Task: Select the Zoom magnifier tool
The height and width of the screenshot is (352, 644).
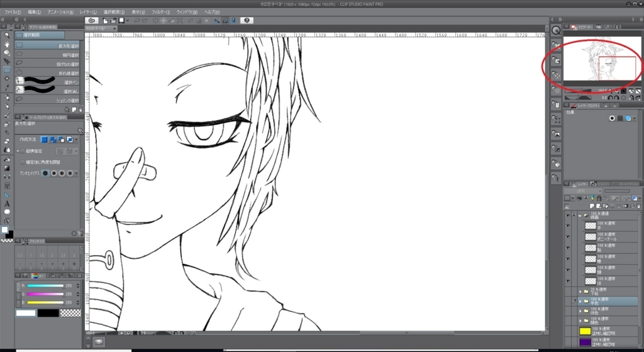Action: coord(7,35)
